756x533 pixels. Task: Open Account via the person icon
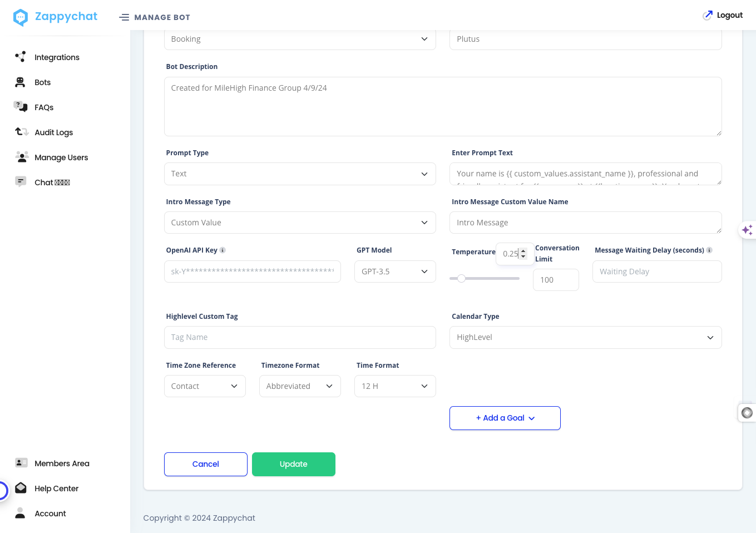tap(20, 513)
